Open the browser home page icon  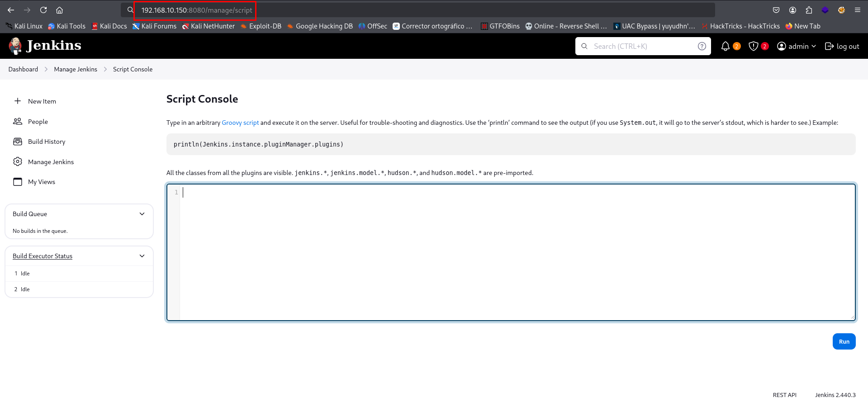pyautogui.click(x=59, y=10)
